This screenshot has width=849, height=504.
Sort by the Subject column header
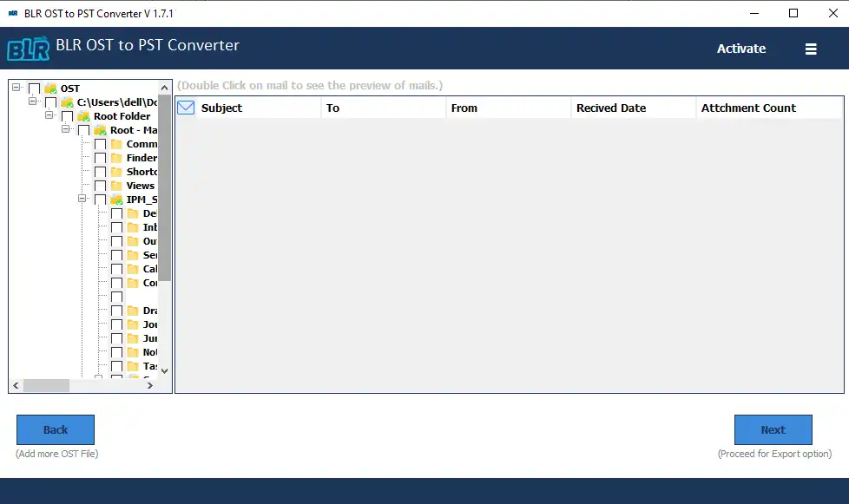[x=221, y=108]
